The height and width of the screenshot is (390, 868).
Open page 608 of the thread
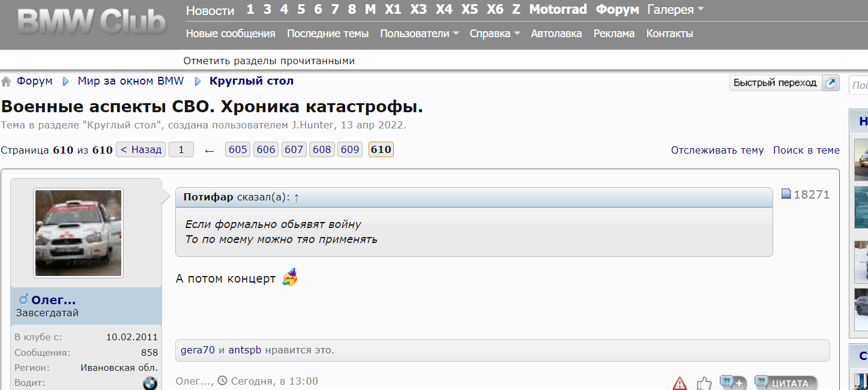(x=322, y=150)
